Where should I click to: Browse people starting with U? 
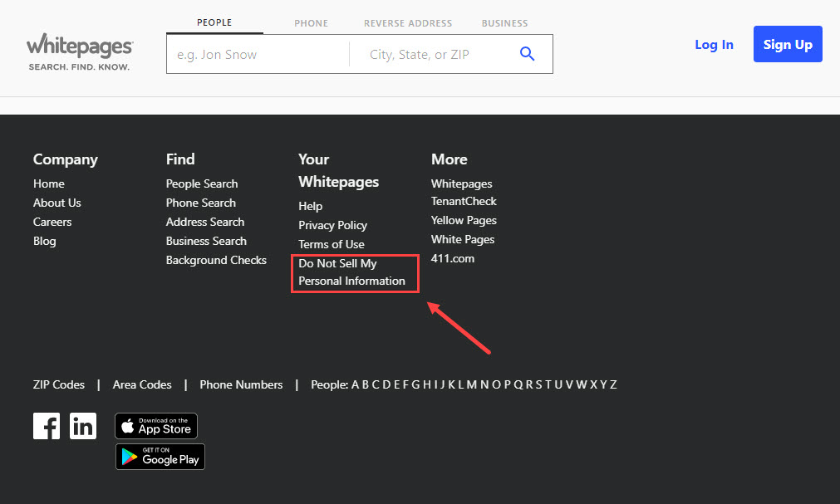pos(558,384)
